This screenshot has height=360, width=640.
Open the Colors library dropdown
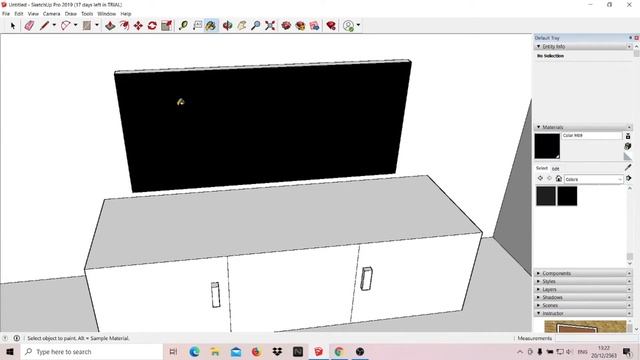click(x=593, y=179)
